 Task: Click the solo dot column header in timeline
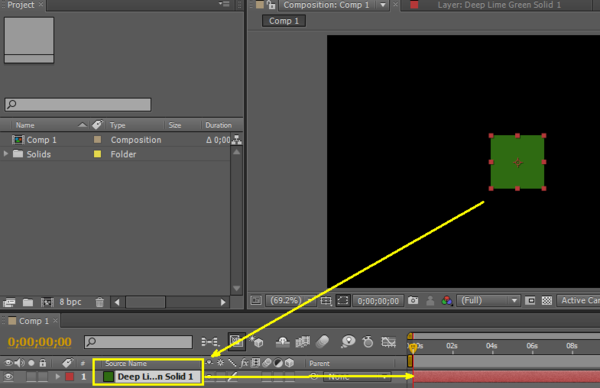[x=31, y=363]
